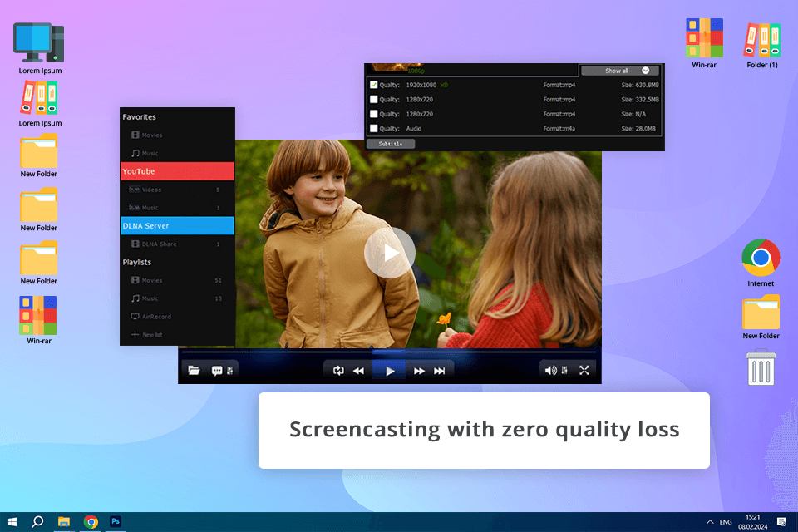
Task: Show hidden system tray icons chevron
Action: [x=710, y=522]
